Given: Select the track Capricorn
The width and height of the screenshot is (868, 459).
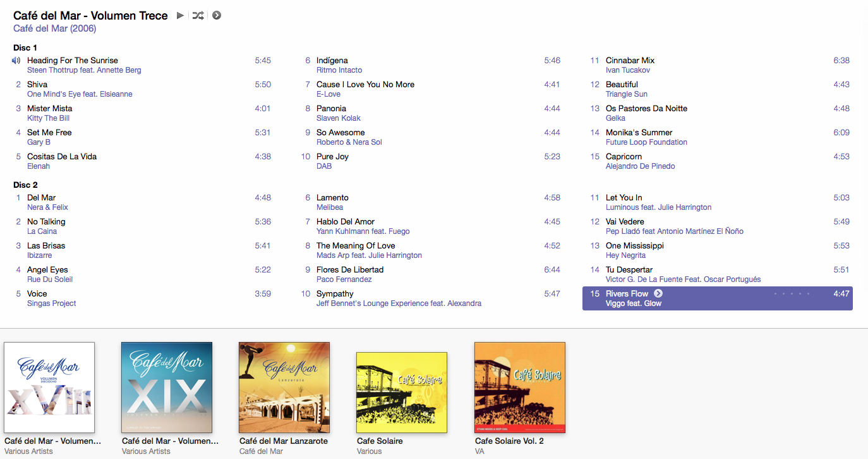Looking at the screenshot, I should click(624, 156).
